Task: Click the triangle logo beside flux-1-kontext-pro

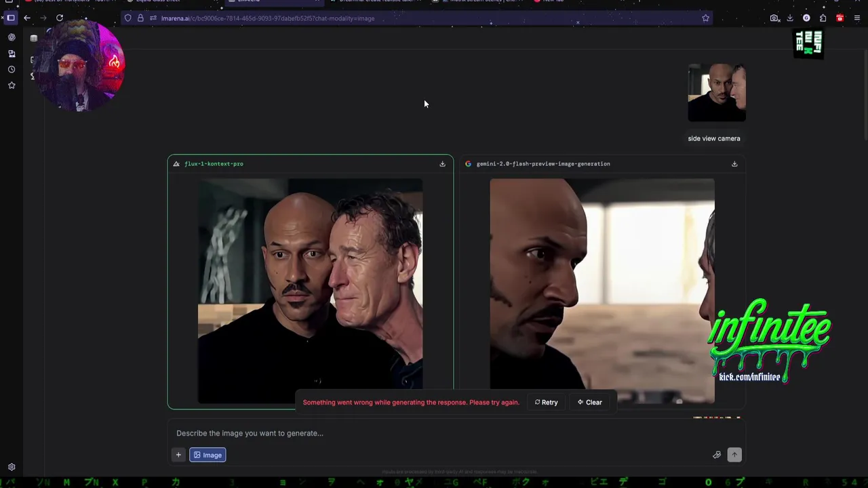Action: pos(176,163)
